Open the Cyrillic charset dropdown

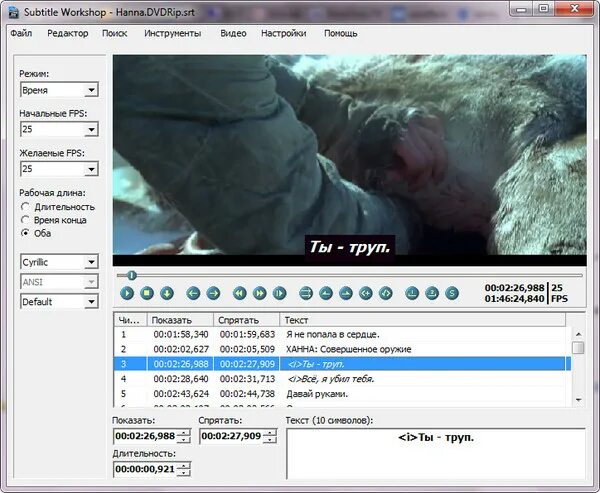point(91,262)
